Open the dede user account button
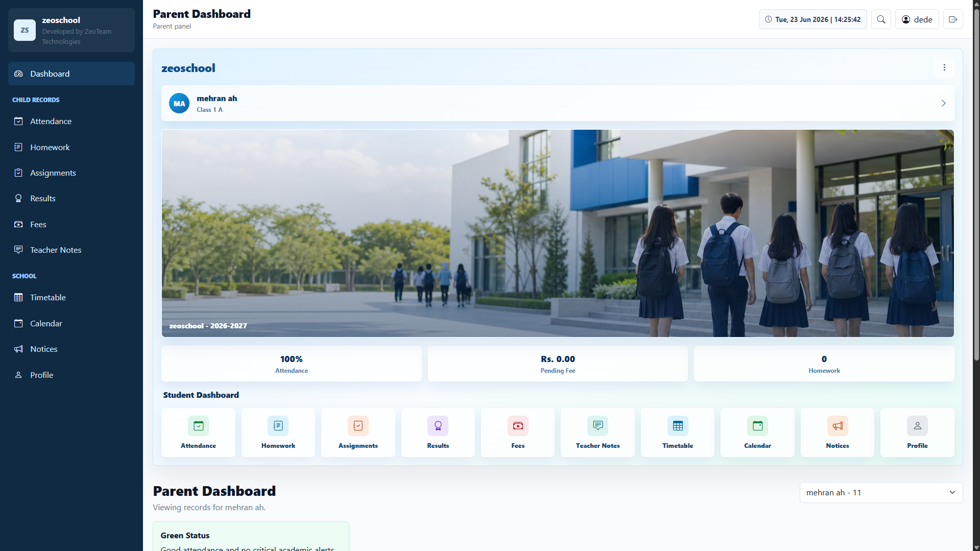This screenshot has height=551, width=980. click(x=917, y=19)
